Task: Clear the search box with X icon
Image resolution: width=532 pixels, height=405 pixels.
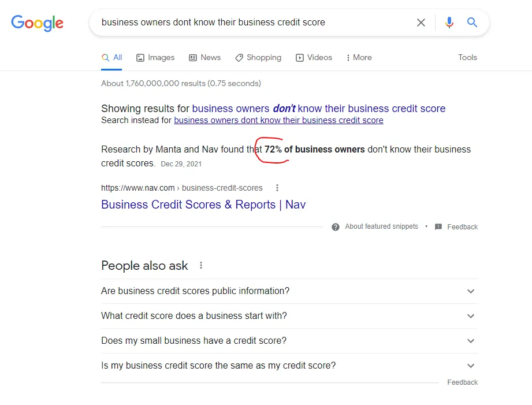Action: (421, 23)
